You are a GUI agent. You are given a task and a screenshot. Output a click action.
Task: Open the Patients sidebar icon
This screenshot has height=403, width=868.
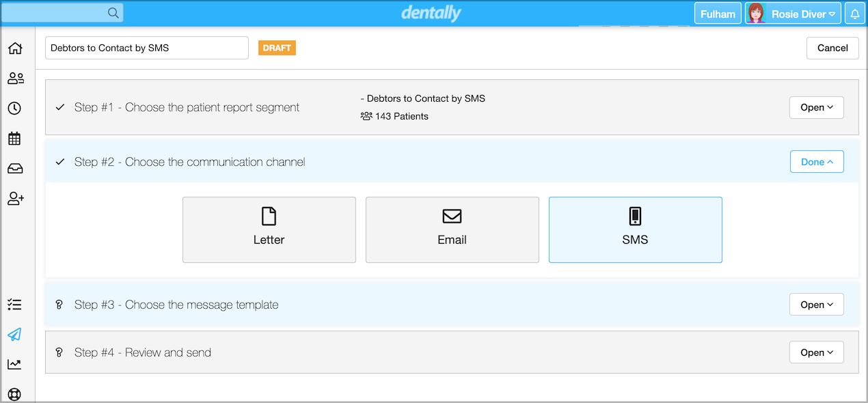(15, 78)
